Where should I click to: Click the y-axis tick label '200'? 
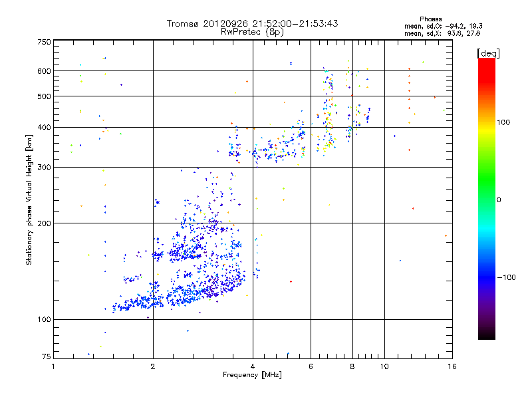[44, 223]
